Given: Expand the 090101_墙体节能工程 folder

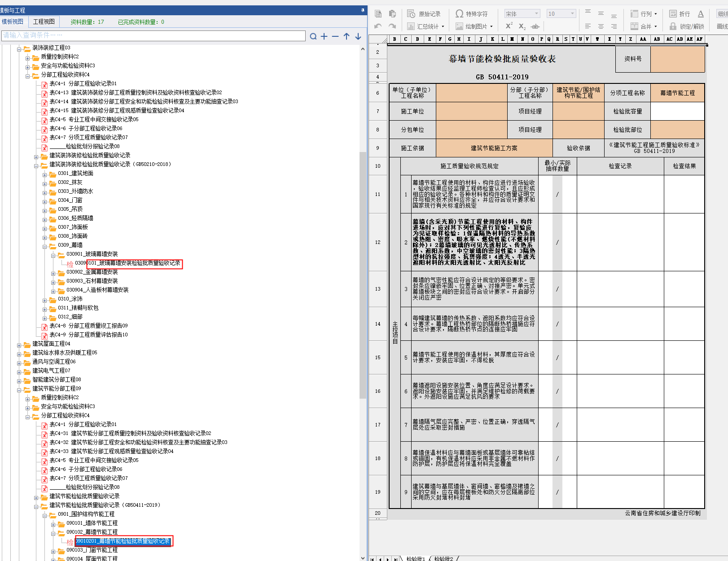Looking at the screenshot, I should (53, 525).
